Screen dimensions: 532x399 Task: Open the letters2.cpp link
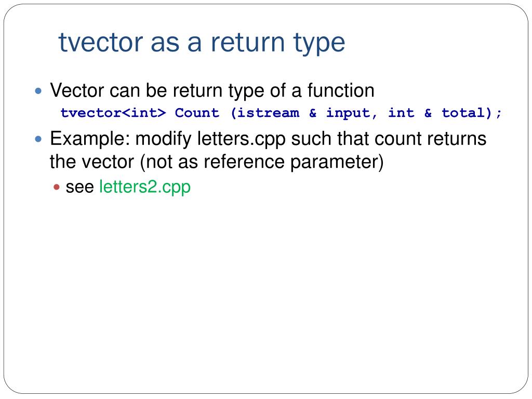pos(145,187)
